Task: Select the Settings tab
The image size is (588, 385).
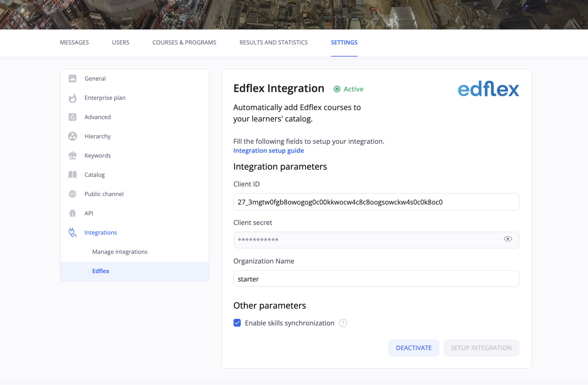Action: point(344,43)
